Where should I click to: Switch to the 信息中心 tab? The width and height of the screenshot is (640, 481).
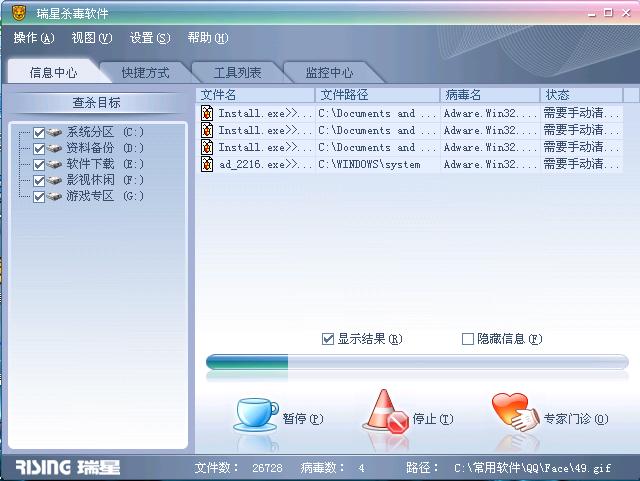[53, 72]
